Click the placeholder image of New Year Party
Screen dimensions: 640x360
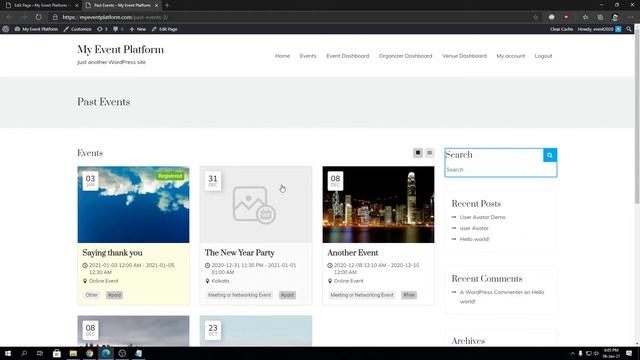click(x=256, y=204)
